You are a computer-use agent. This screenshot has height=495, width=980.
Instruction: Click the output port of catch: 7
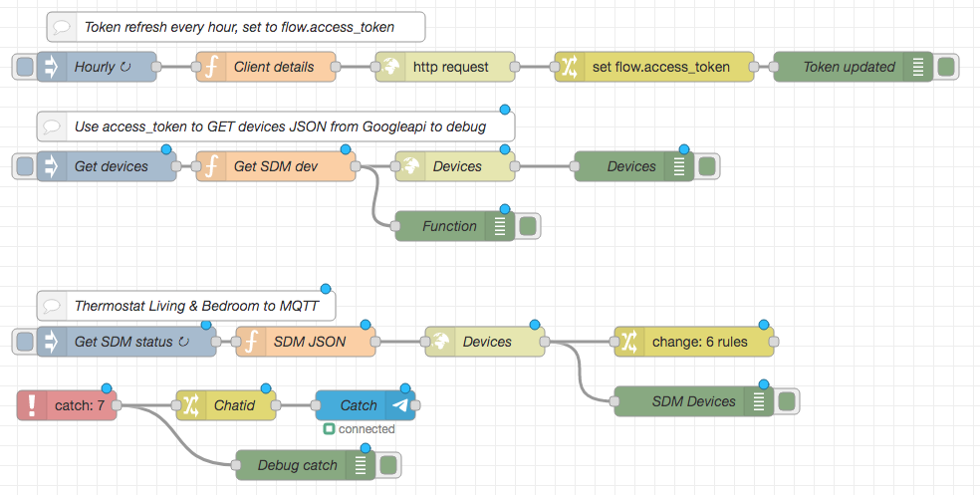(117, 405)
